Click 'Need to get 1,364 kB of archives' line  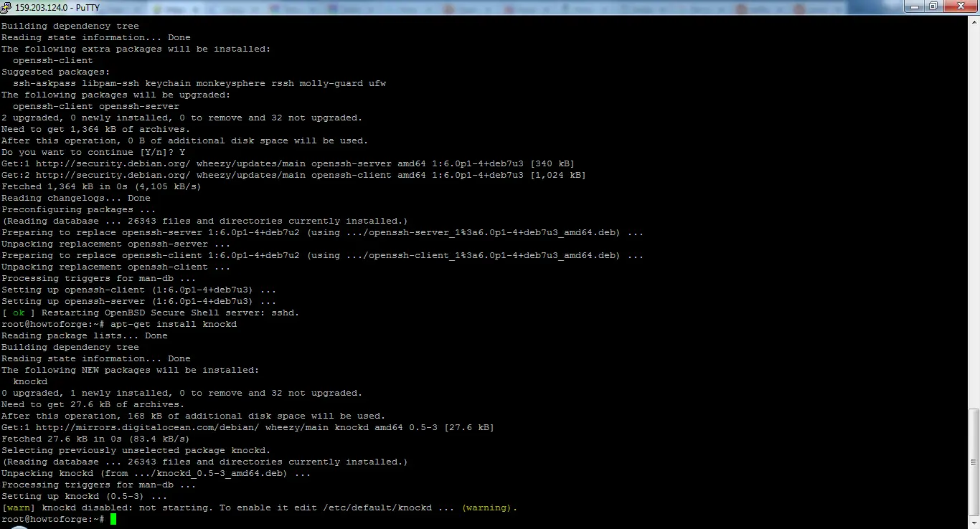tap(96, 129)
